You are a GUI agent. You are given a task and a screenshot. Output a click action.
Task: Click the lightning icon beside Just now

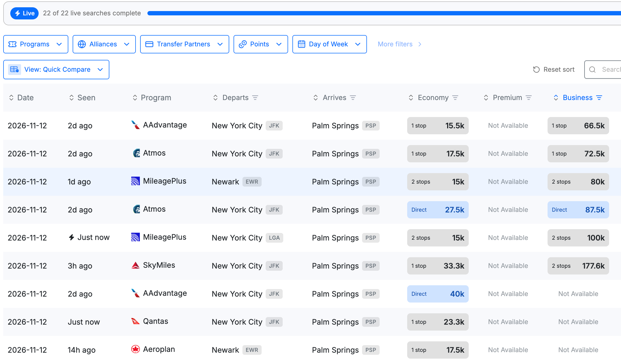pos(72,237)
